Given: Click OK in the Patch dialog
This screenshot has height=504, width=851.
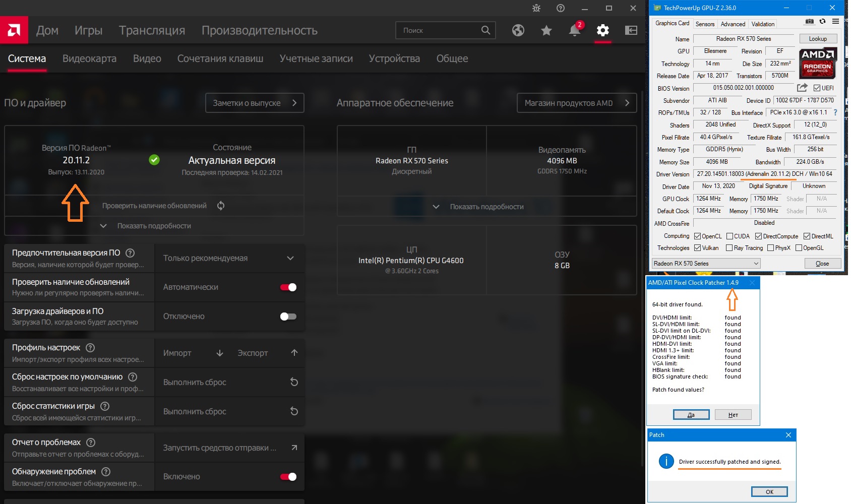Looking at the screenshot, I should [769, 492].
